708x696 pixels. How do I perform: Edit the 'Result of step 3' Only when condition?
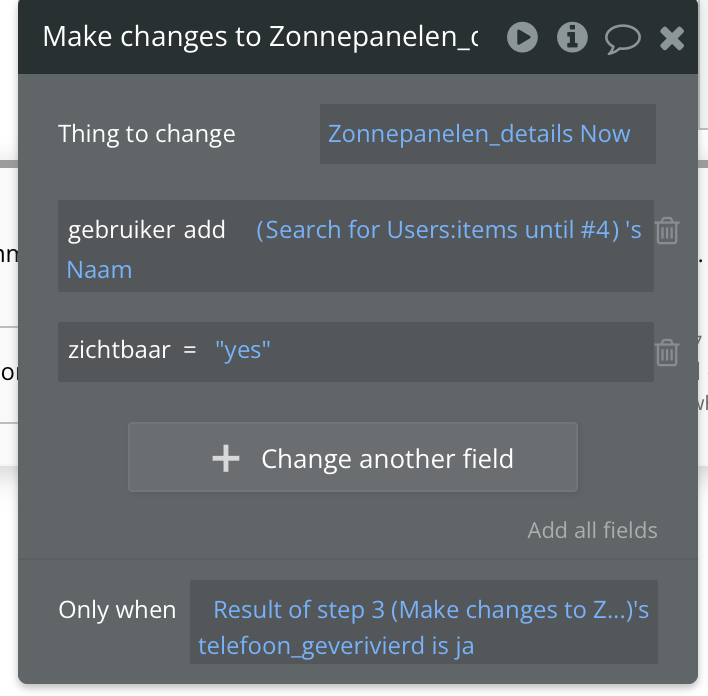tap(430, 609)
